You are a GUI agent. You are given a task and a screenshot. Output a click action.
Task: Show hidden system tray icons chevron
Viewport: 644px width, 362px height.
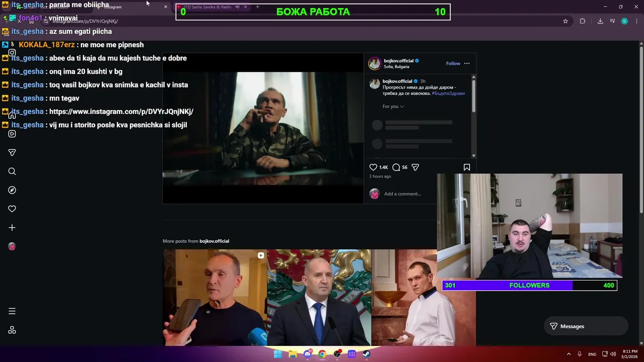point(569,354)
